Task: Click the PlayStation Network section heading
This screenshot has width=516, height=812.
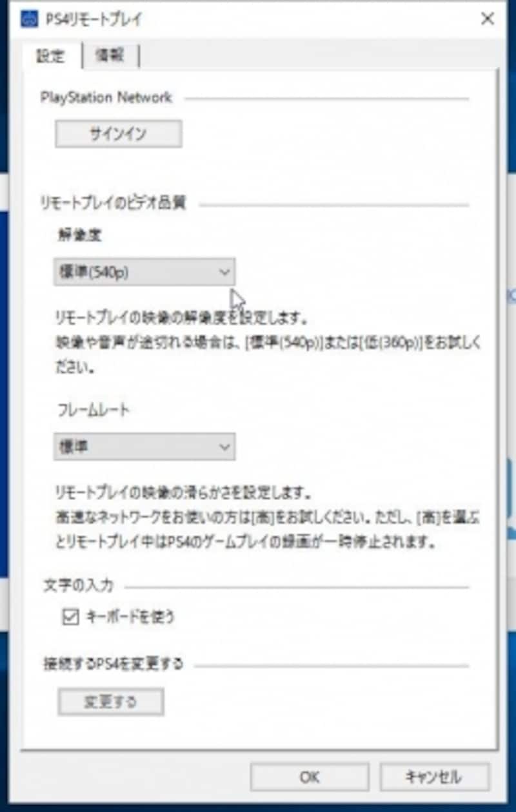Action: pyautogui.click(x=106, y=98)
